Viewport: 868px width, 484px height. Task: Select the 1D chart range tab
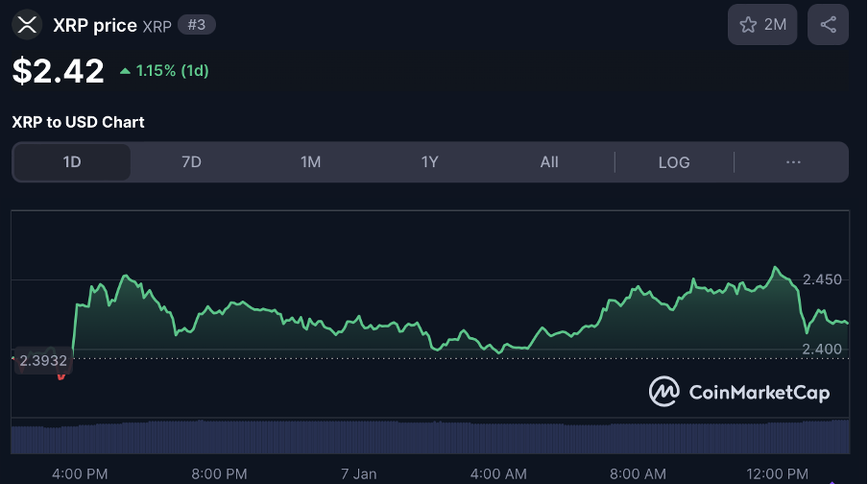tap(72, 162)
